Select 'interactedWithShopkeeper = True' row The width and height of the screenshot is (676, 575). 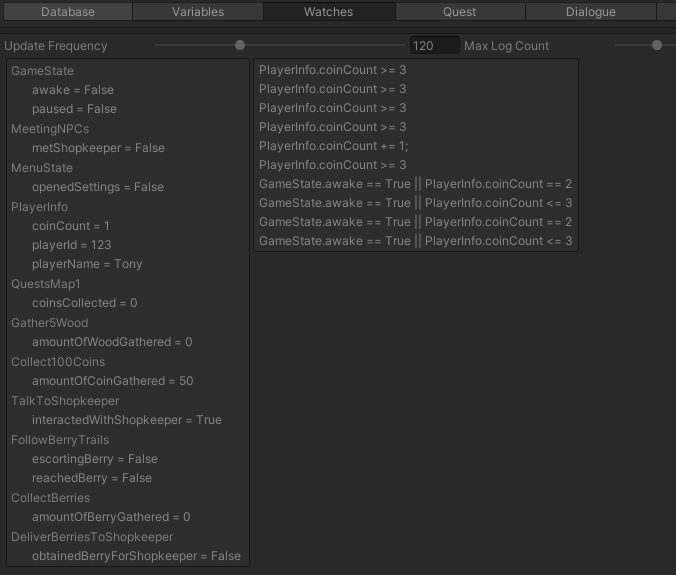[x=127, y=420]
